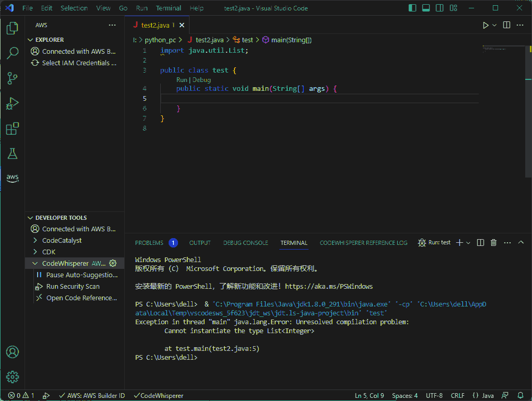Screen dimensions: 532x401
Task: Click the python_pc breadcrumb
Action: point(160,40)
